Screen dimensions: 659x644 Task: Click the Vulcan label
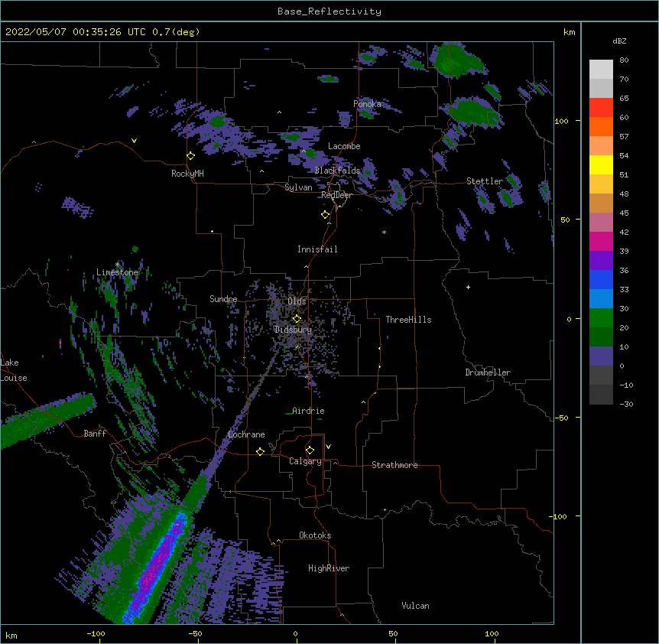coord(415,606)
